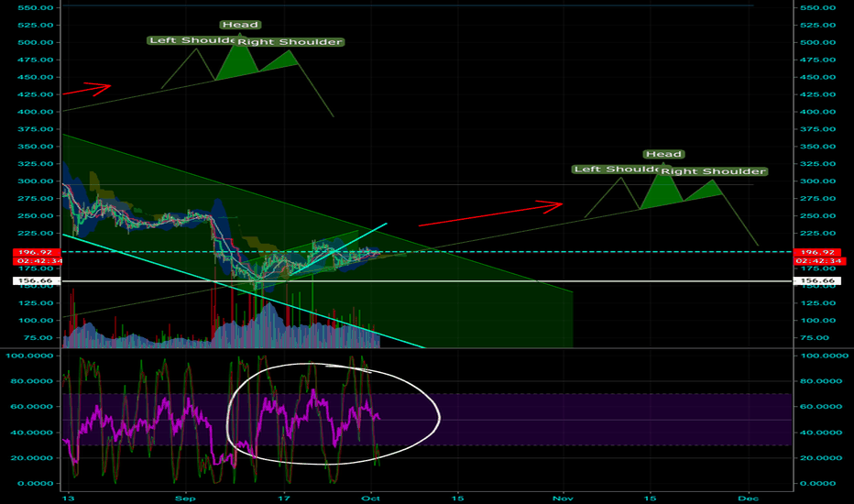Select the 'Left Shoulder' label above November
The image size is (854, 504).
617,170
